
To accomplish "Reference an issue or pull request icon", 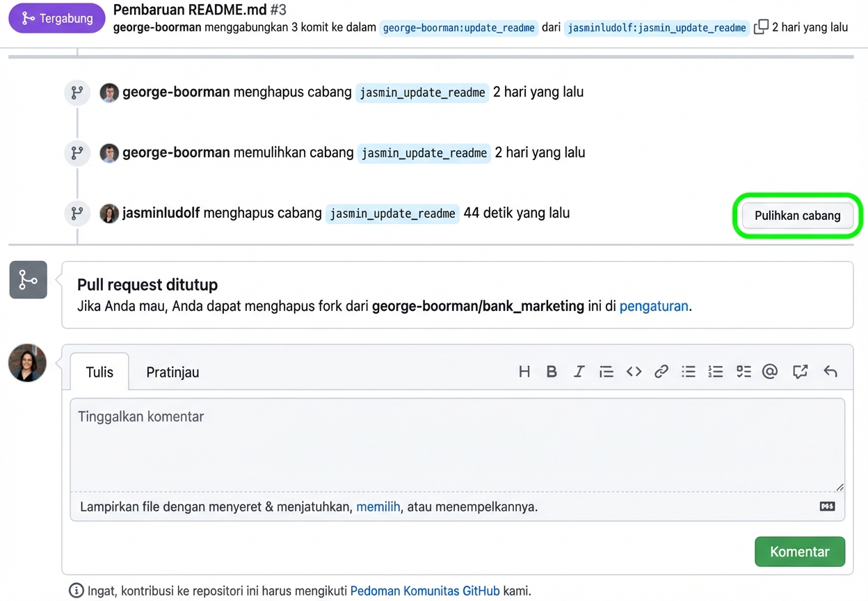I will point(800,371).
